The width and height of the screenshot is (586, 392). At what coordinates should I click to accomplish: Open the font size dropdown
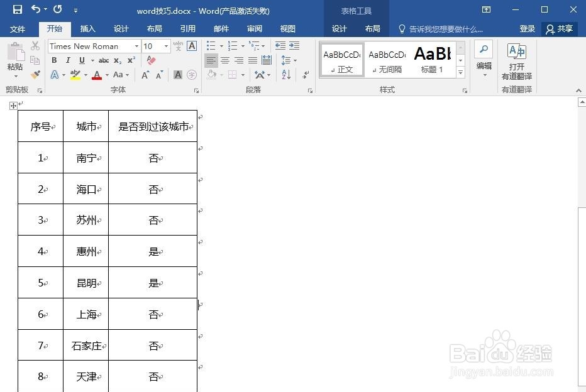click(165, 46)
